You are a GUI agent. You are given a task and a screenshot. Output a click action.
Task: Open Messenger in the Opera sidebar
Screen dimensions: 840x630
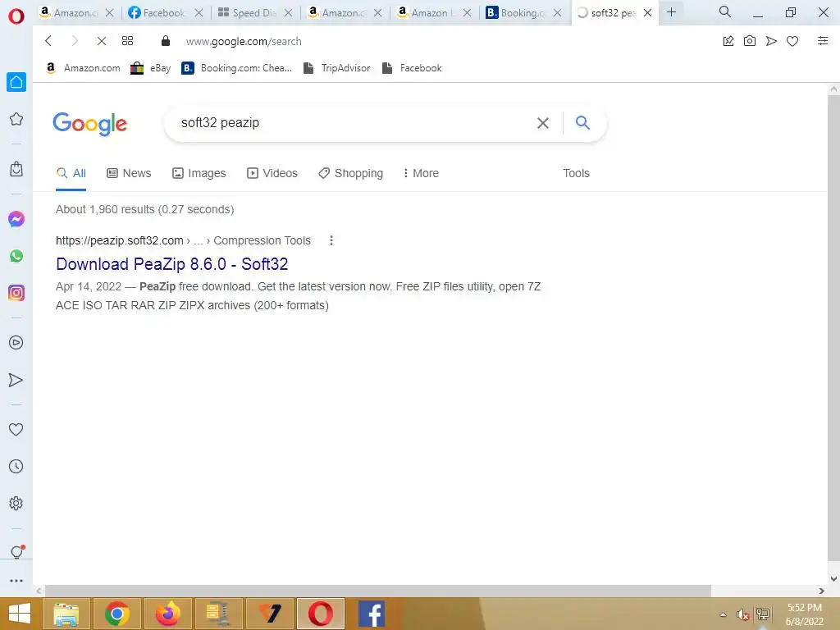pos(16,219)
